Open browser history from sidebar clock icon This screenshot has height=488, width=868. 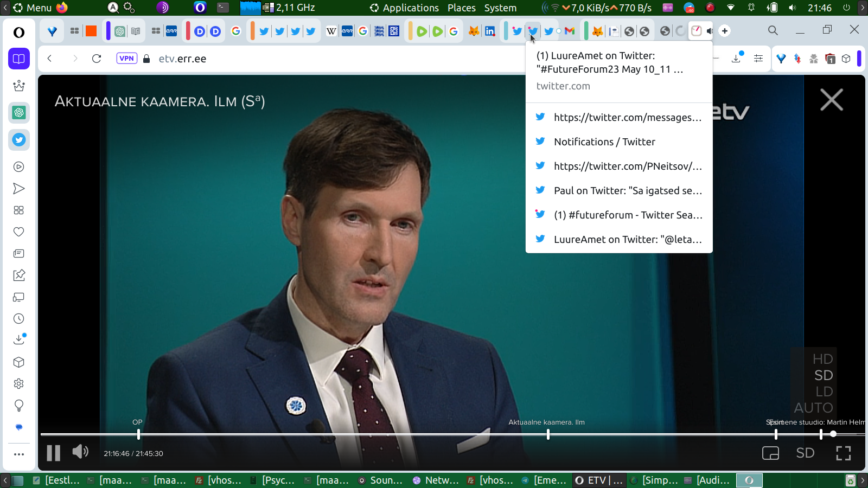(19, 319)
